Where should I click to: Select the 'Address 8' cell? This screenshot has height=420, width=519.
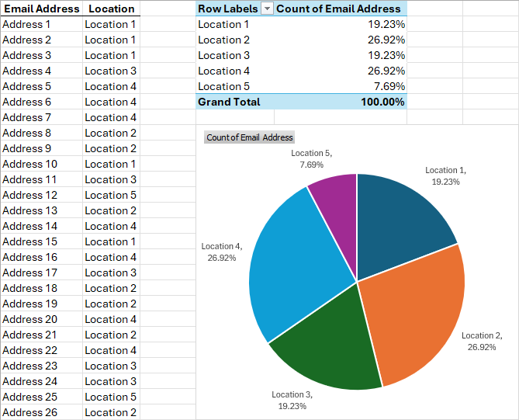pyautogui.click(x=41, y=134)
